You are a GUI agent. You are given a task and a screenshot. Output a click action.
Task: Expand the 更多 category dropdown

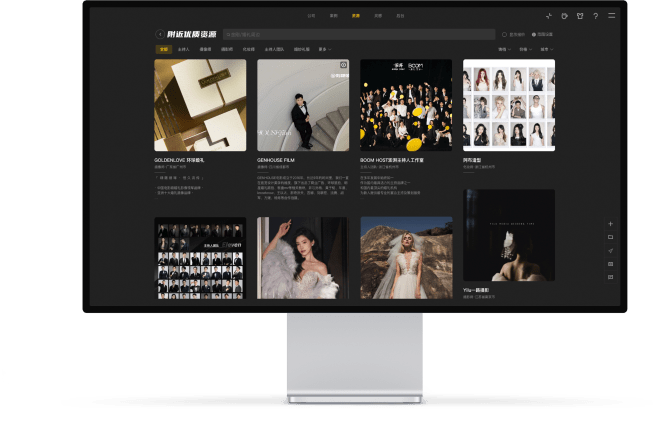[x=323, y=48]
